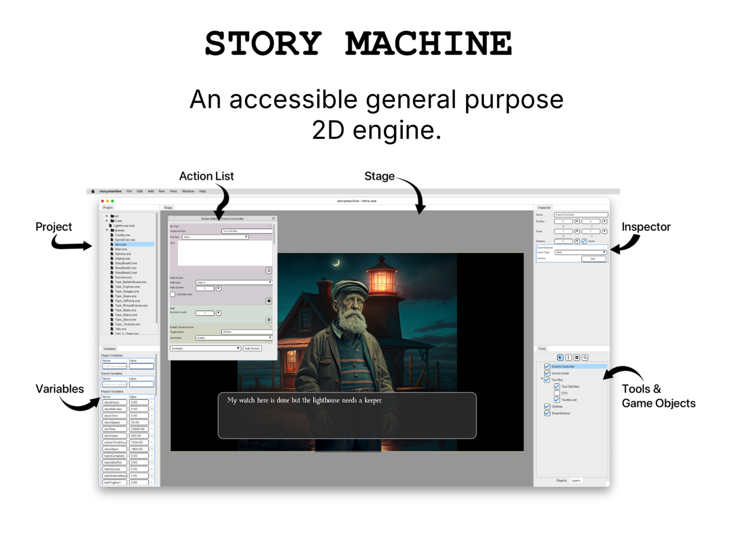This screenshot has width=739, height=560.
Task: Click the Fonts folder icon
Action: pyautogui.click(x=112, y=221)
